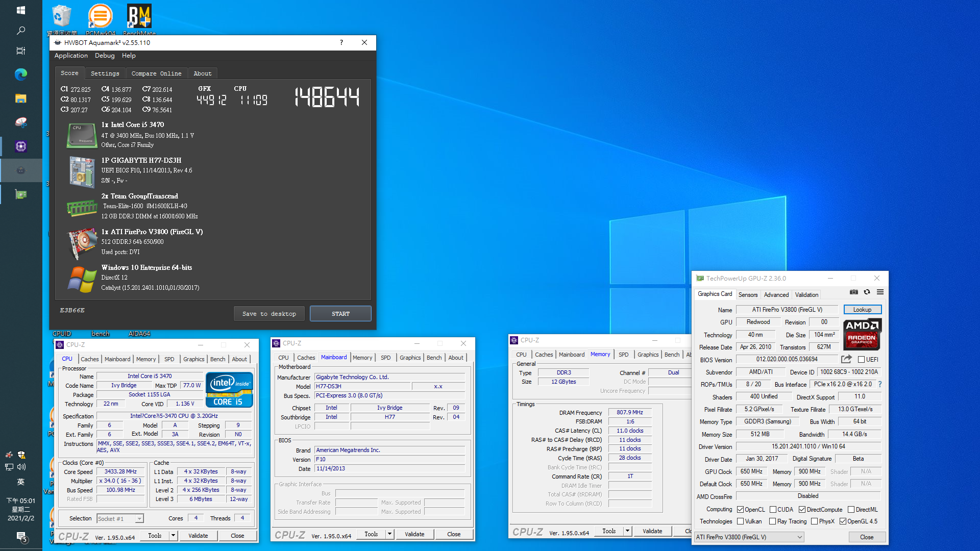The width and height of the screenshot is (980, 551).
Task: Click the Windows logo image in Aquamark
Action: [x=82, y=279]
